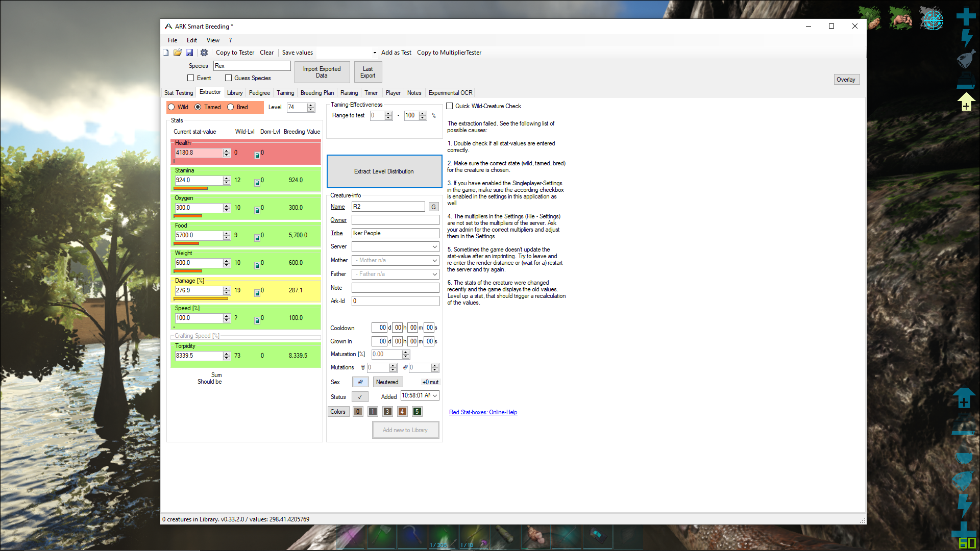
Task: Open the Red Stat-boxes Online-Help link
Action: pyautogui.click(x=483, y=412)
